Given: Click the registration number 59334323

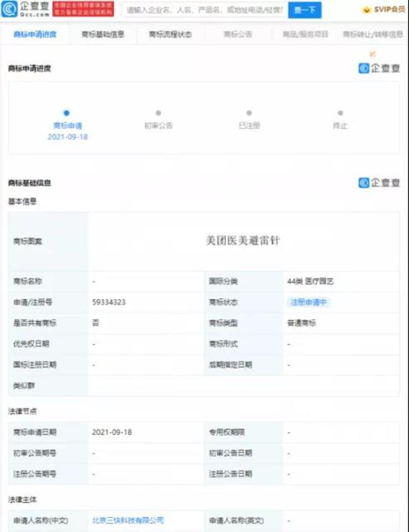Looking at the screenshot, I should pyautogui.click(x=109, y=302).
